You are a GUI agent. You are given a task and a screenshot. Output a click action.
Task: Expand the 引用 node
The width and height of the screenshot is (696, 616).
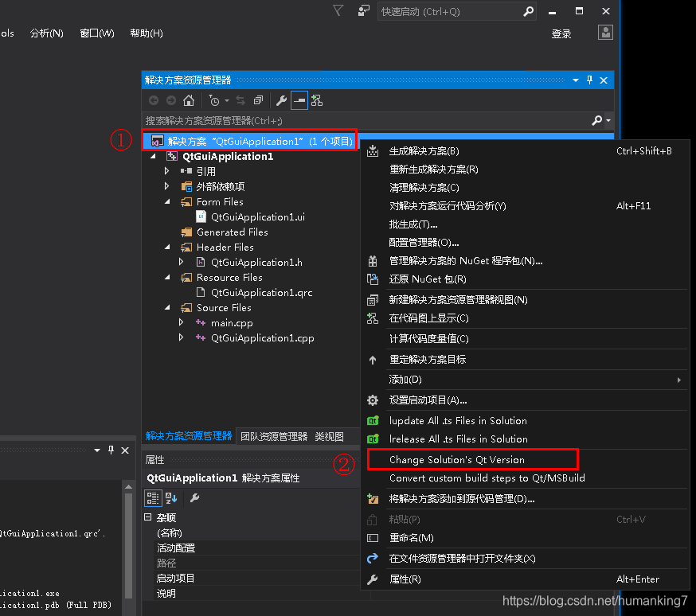point(167,171)
